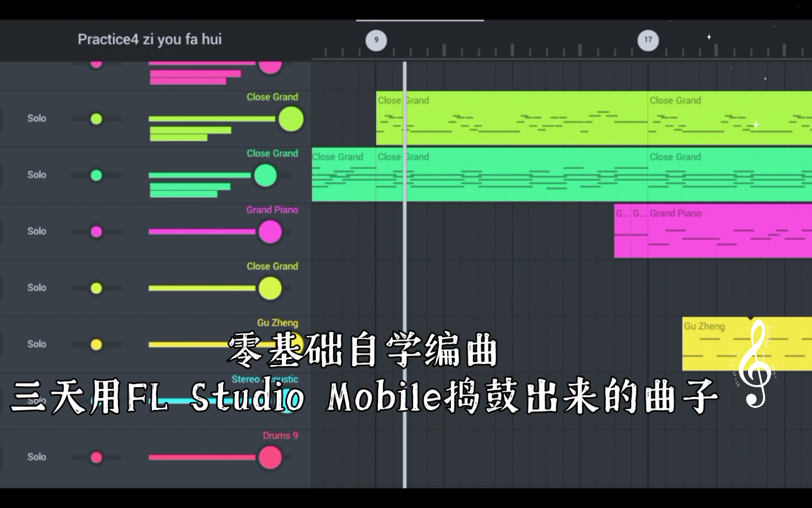
Task: Select the yellow Gu Zheng clip
Action: (747, 344)
